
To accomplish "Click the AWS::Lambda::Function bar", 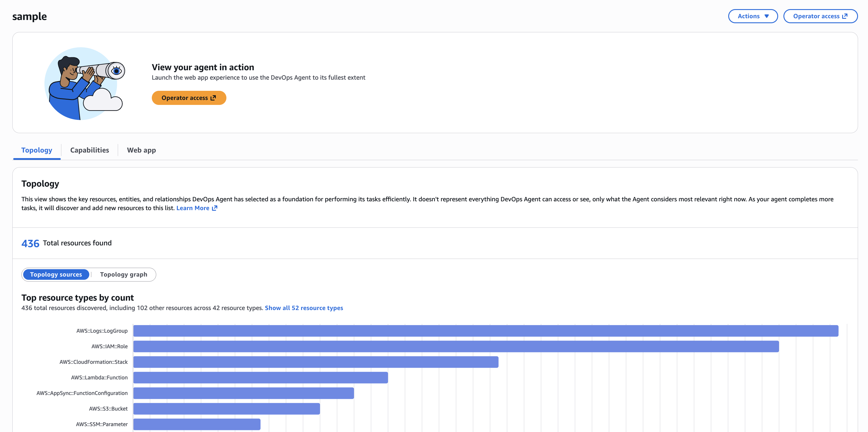I will 260,377.
